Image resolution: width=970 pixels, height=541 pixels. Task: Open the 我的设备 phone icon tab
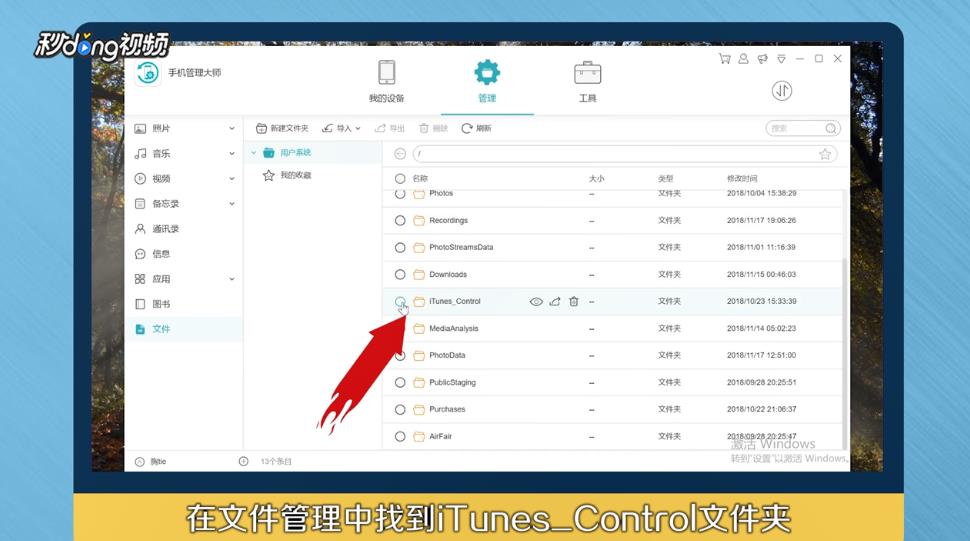387,80
